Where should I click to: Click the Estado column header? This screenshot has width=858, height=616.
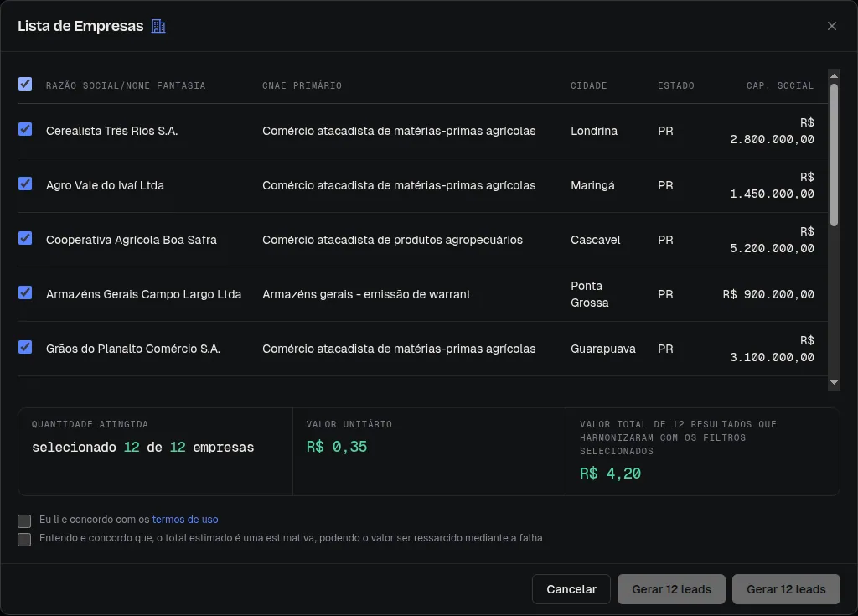(x=676, y=85)
